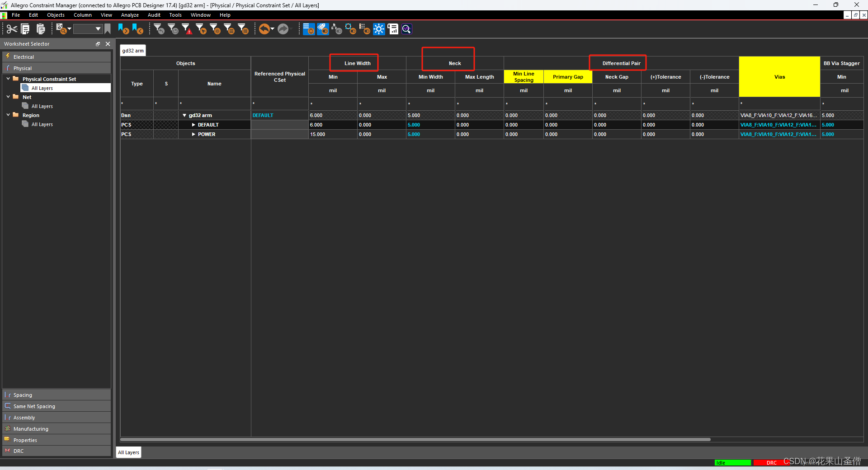This screenshot has width=868, height=470.
Task: Toggle the selection box mode icon
Action: pos(351,29)
